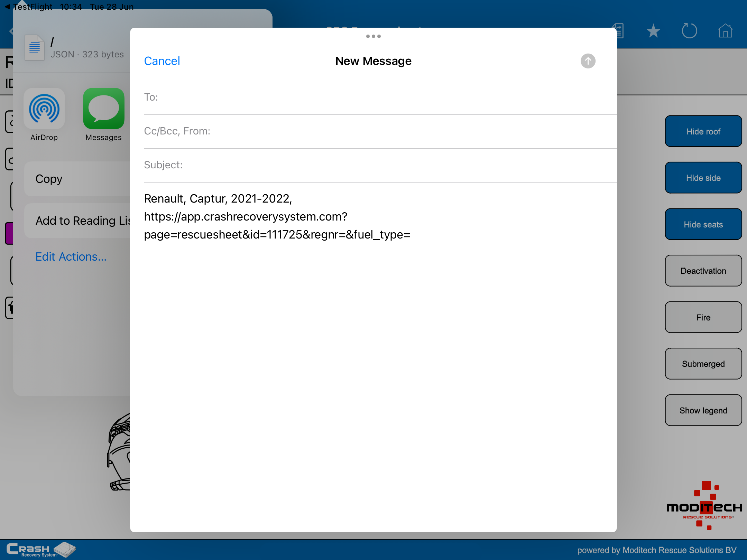Cancel the new mail message
The width and height of the screenshot is (747, 560).
tap(162, 61)
